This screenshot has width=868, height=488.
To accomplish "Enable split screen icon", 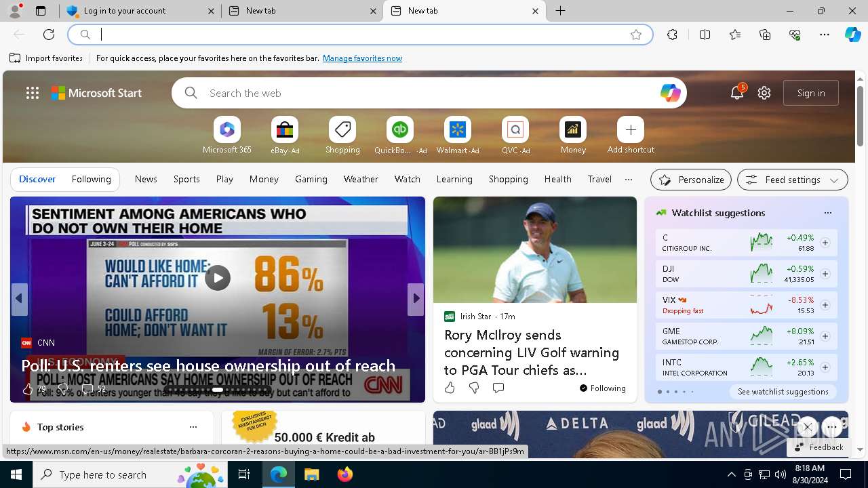I will point(705,35).
